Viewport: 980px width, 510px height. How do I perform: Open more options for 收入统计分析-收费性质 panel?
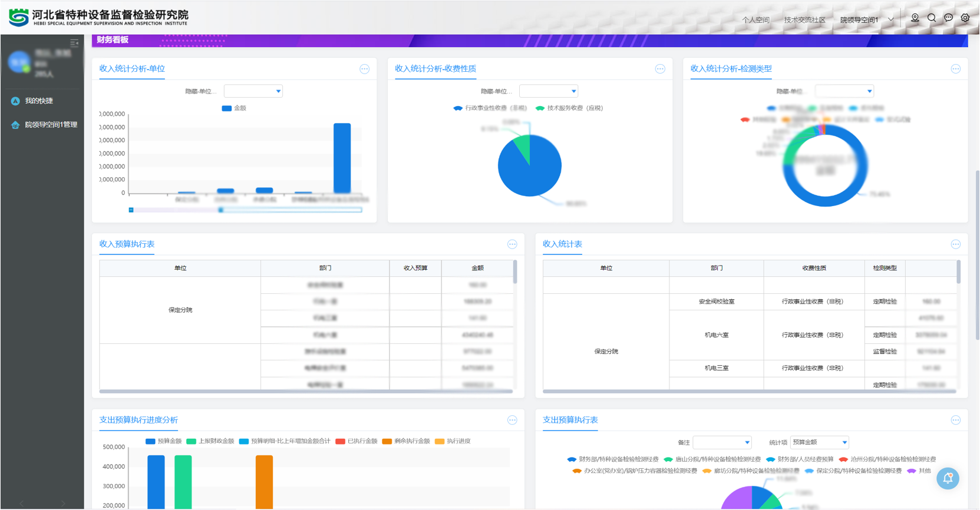click(x=660, y=69)
